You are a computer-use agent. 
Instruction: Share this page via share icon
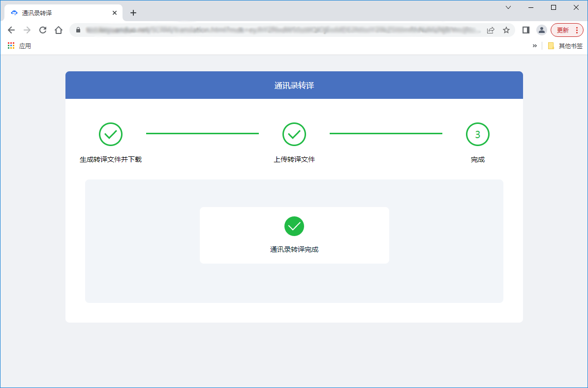click(x=491, y=30)
